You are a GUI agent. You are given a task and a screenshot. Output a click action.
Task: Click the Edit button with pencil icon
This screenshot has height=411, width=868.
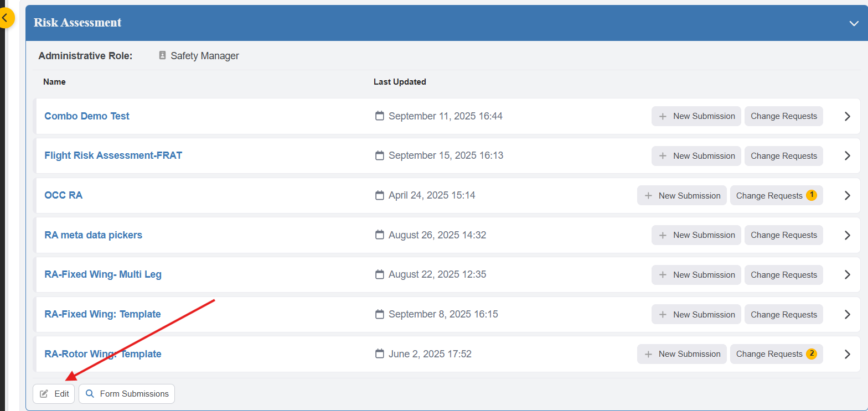(x=54, y=394)
